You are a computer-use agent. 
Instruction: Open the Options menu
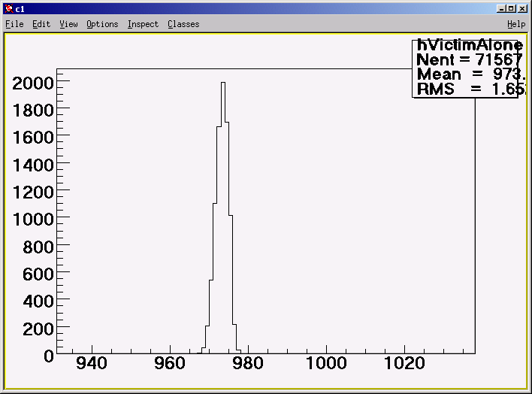click(x=102, y=24)
